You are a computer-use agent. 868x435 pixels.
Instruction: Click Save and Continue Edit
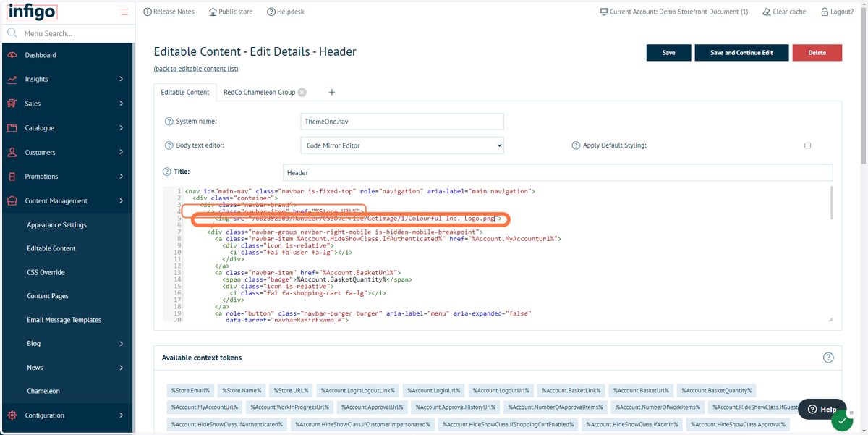tap(741, 53)
